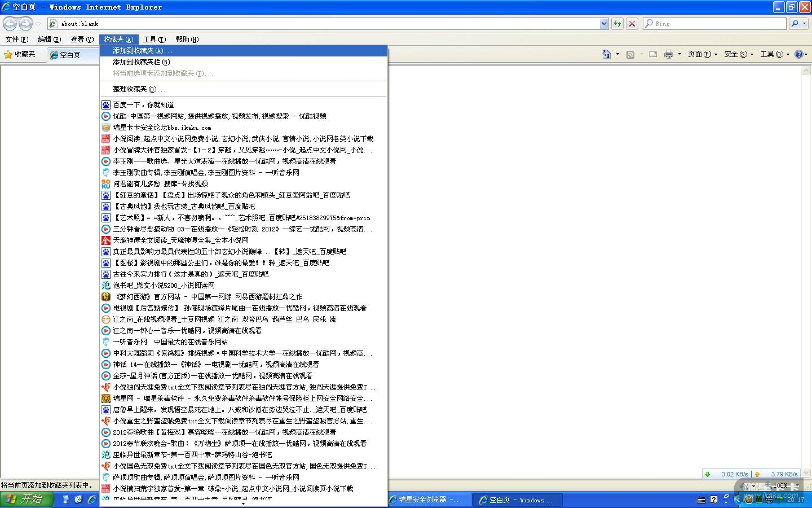Screen dimensions: 812x508
Task: Open favorite 电视剧【后宫甄嬛传】孙俪现场演绎
Action: pos(244,308)
